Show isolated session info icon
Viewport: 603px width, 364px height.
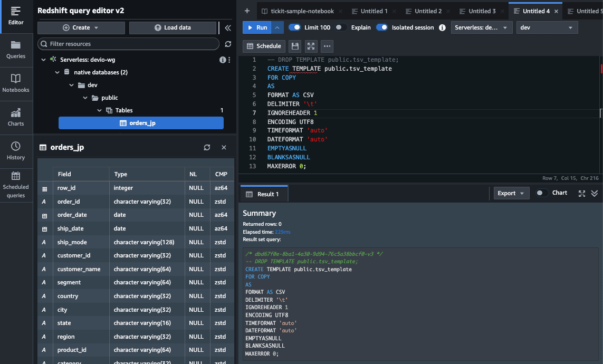point(442,27)
